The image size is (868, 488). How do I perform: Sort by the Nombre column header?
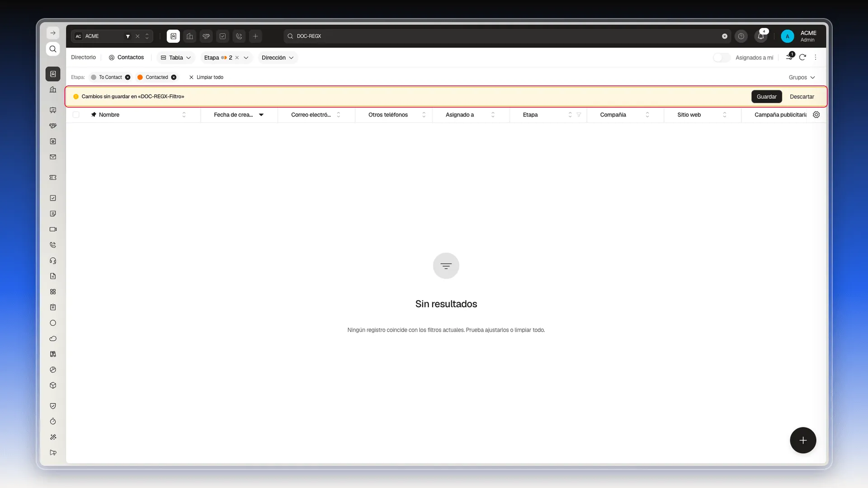pos(109,115)
